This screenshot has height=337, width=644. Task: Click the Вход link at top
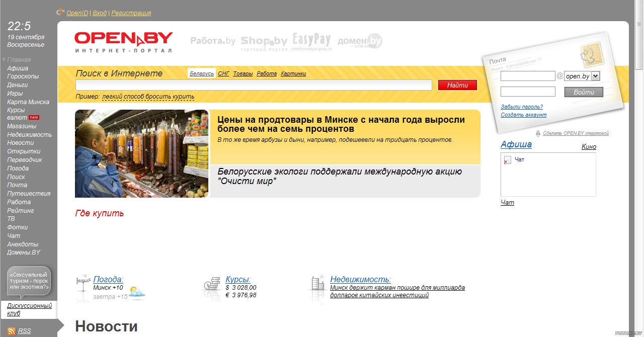(100, 13)
